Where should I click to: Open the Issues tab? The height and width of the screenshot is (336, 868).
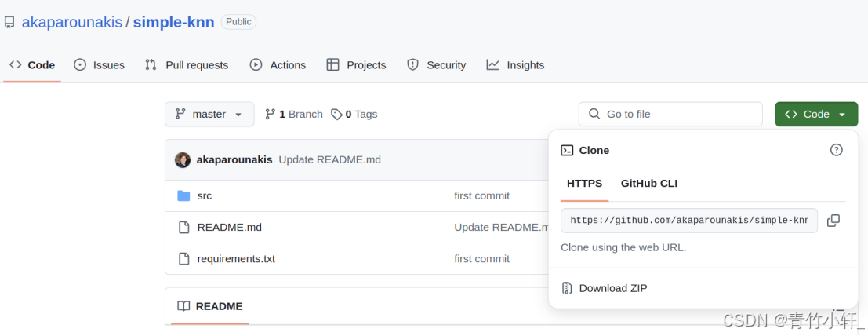tap(100, 64)
